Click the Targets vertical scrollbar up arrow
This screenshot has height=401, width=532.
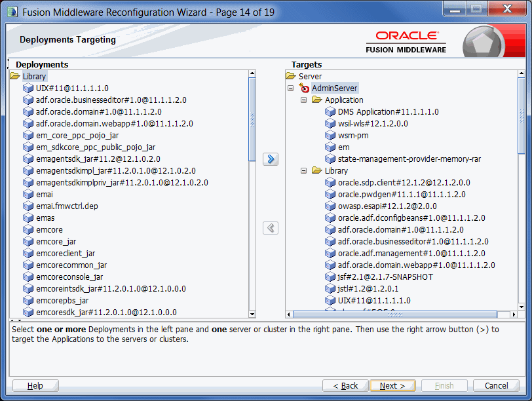522,73
